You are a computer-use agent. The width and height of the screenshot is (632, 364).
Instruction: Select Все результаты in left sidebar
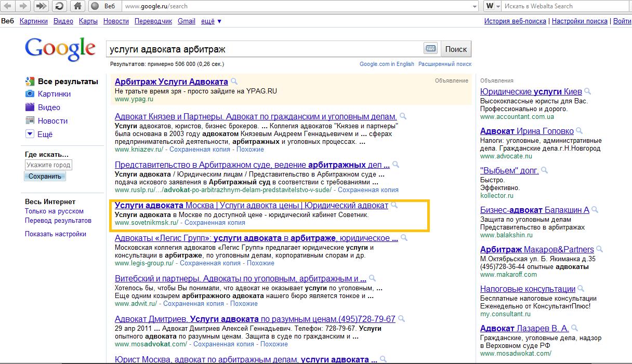click(68, 82)
